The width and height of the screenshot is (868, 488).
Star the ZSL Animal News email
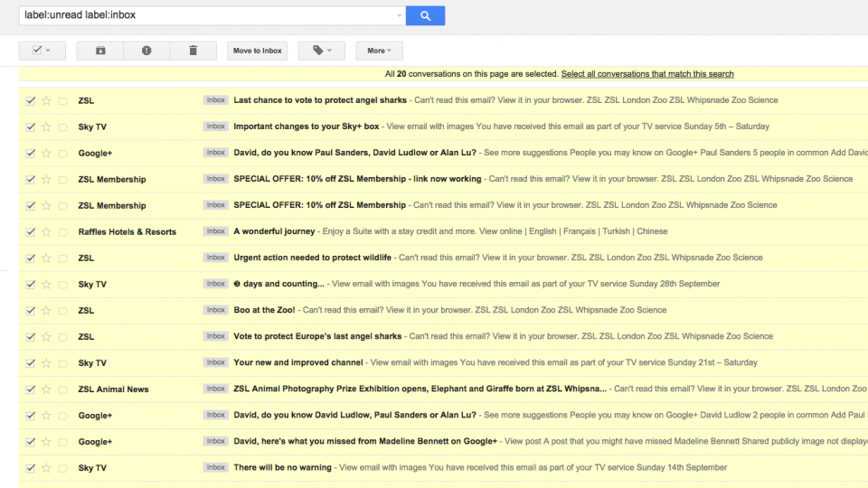[x=46, y=389]
